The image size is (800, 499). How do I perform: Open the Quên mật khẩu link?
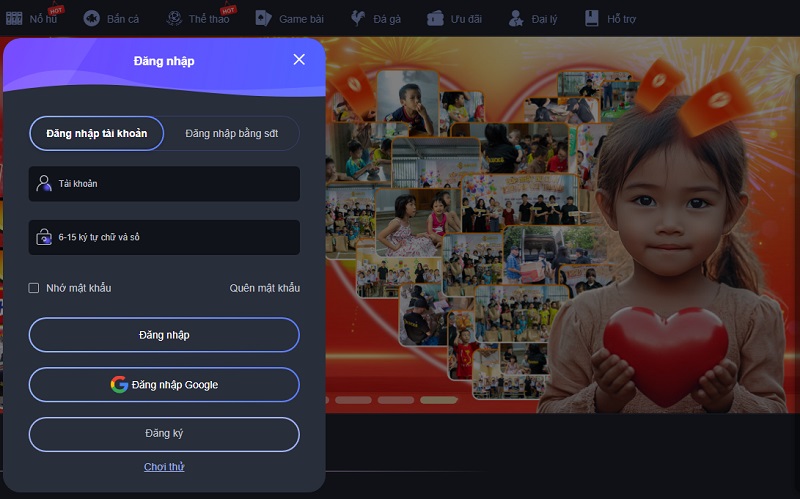click(x=264, y=288)
